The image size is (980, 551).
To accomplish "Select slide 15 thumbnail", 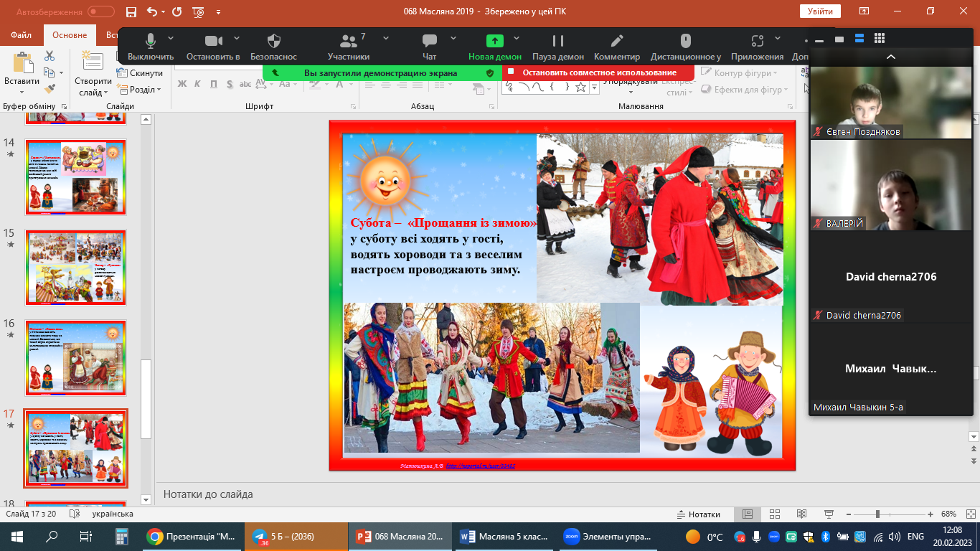I will 75,268.
